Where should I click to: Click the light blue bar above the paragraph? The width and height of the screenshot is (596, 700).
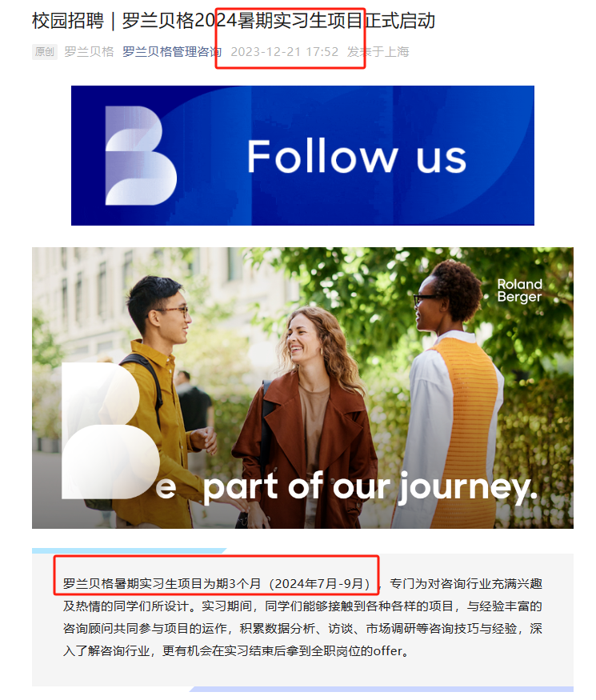(129, 551)
